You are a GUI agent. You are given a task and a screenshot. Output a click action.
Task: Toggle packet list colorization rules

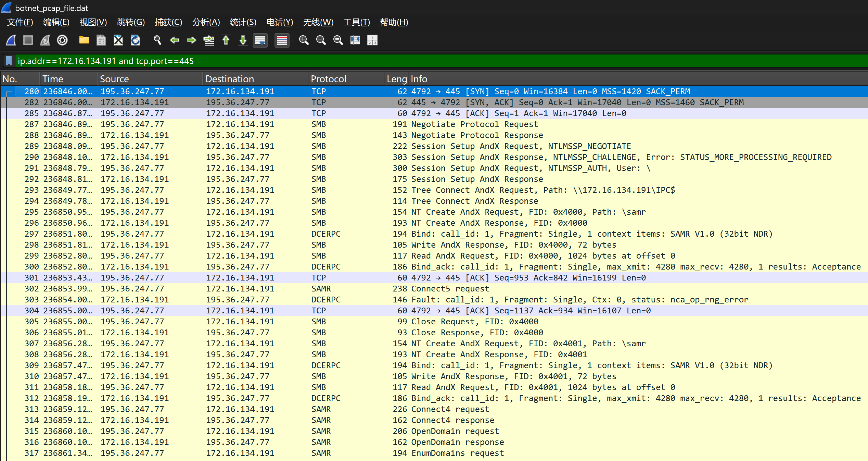[x=282, y=40]
